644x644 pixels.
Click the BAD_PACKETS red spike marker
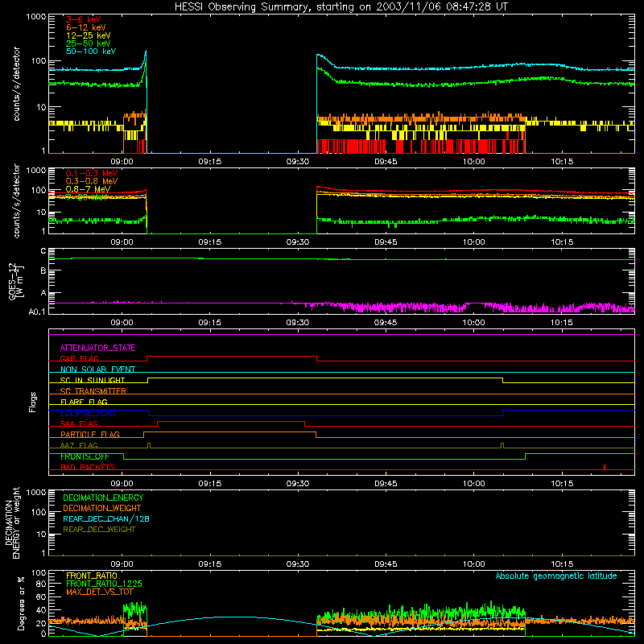(605, 467)
